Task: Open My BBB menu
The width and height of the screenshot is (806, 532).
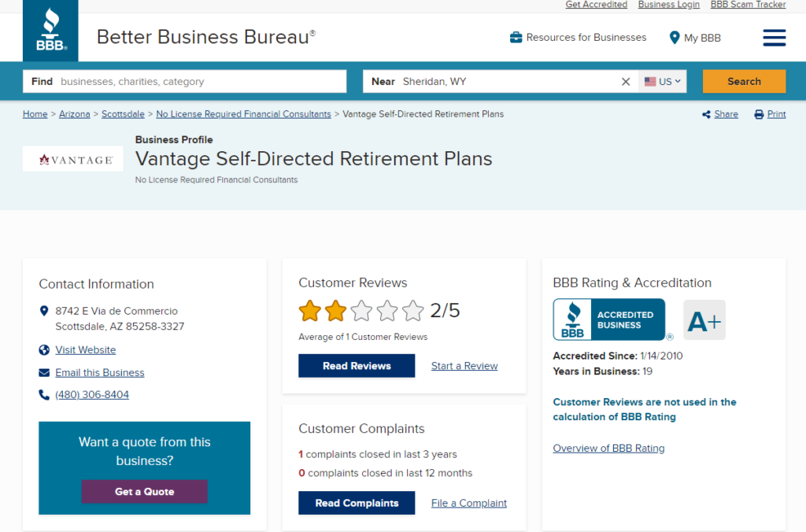Action: pyautogui.click(x=695, y=38)
